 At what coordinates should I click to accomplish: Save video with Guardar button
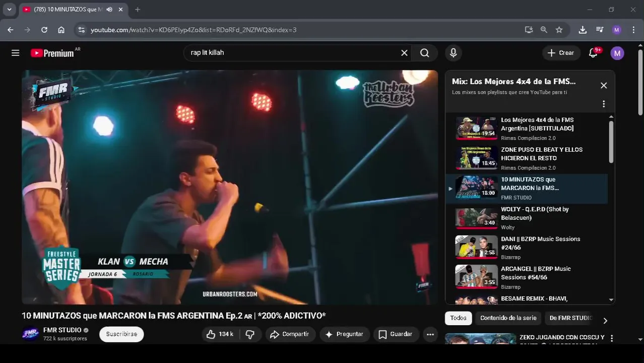pyautogui.click(x=396, y=334)
